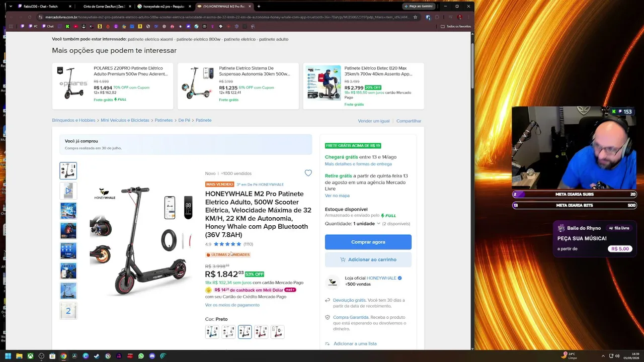This screenshot has width=644, height=362.
Task: Expand the quantity selector '1 unidade'
Action: 367,224
